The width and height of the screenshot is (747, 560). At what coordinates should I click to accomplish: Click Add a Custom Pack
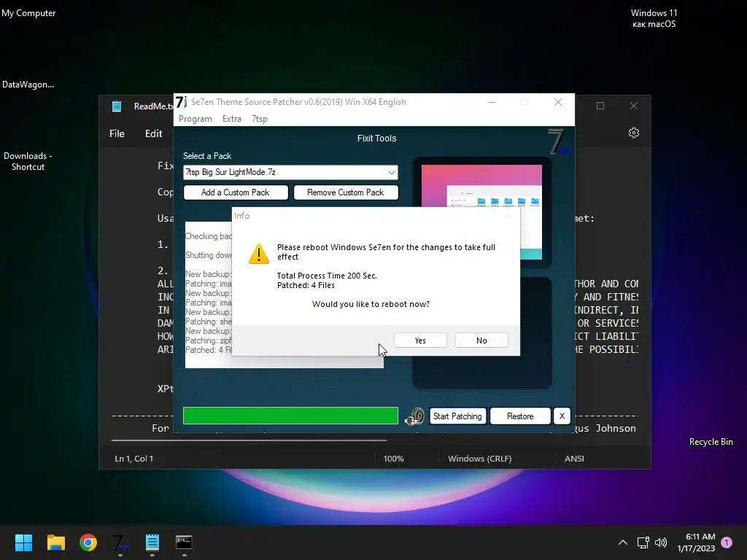(236, 192)
